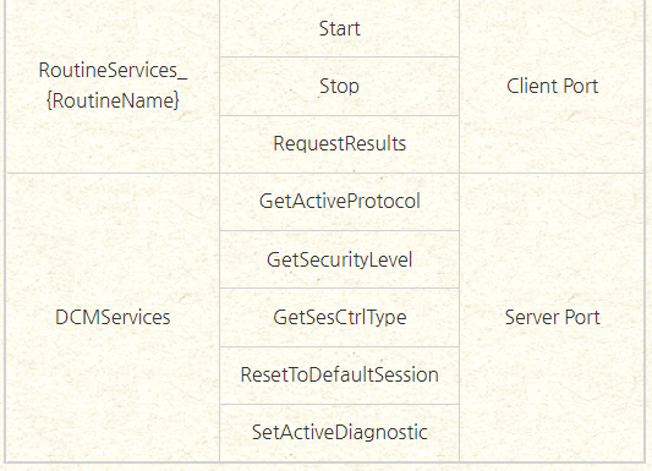Select the GetSesCtrlType operation cell
This screenshot has width=652, height=471.
coord(339,317)
